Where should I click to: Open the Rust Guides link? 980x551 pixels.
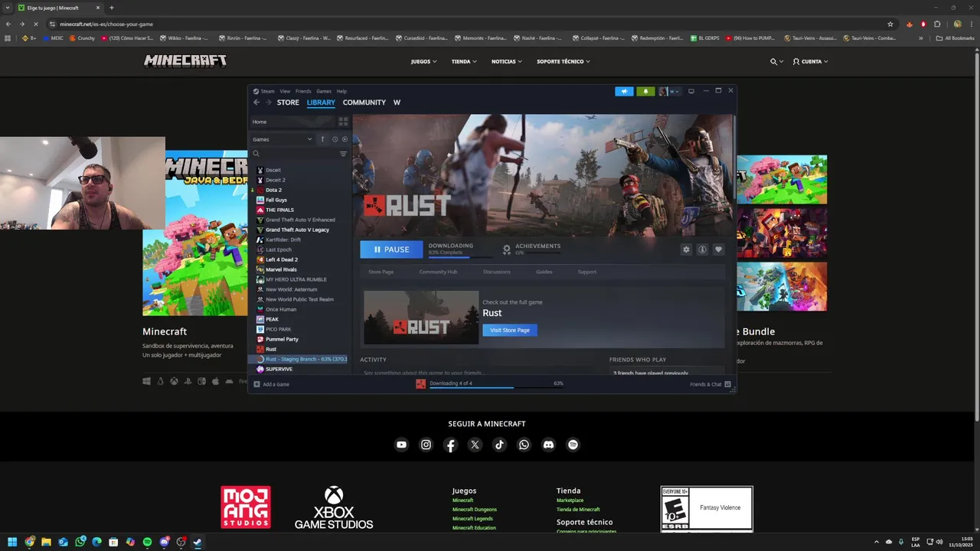click(544, 272)
